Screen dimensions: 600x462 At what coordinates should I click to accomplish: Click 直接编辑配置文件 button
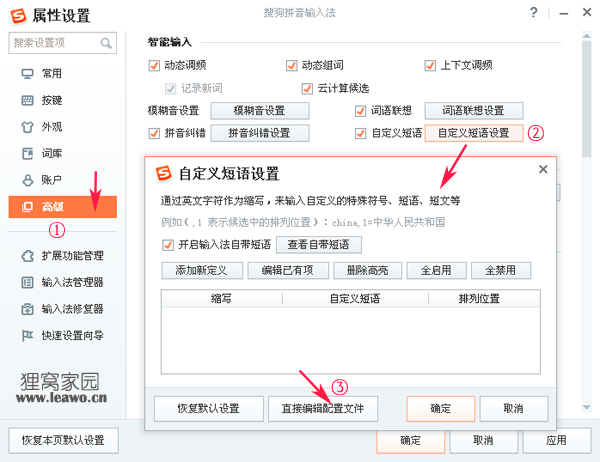323,409
